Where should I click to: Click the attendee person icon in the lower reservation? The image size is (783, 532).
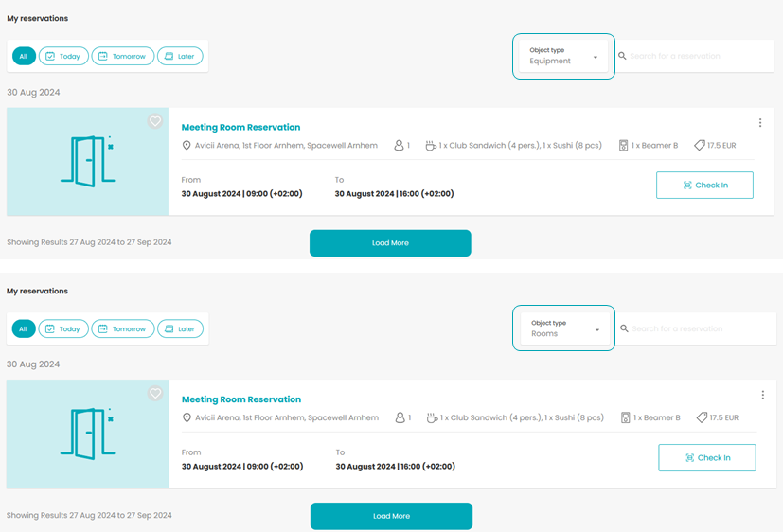coord(400,417)
